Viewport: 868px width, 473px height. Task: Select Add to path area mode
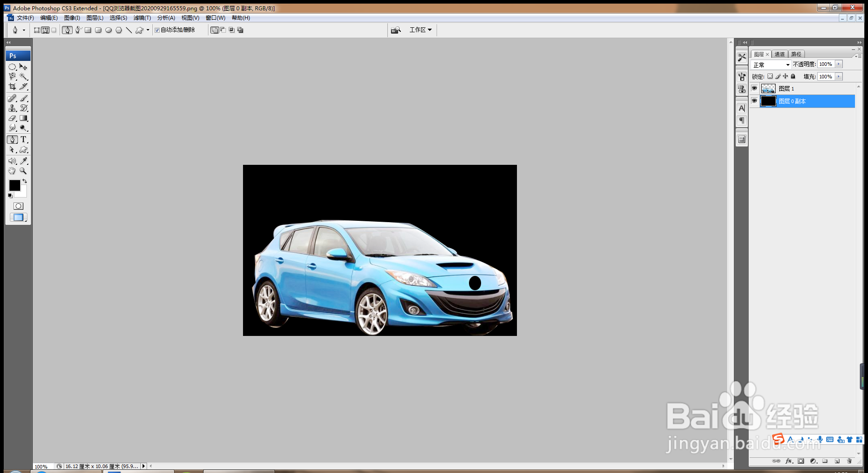click(215, 30)
